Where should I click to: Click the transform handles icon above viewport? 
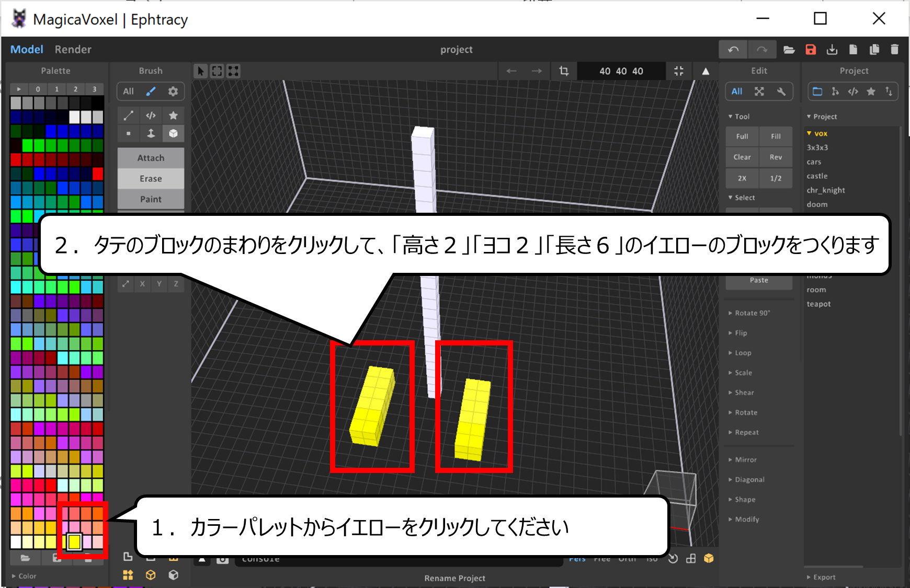(234, 71)
